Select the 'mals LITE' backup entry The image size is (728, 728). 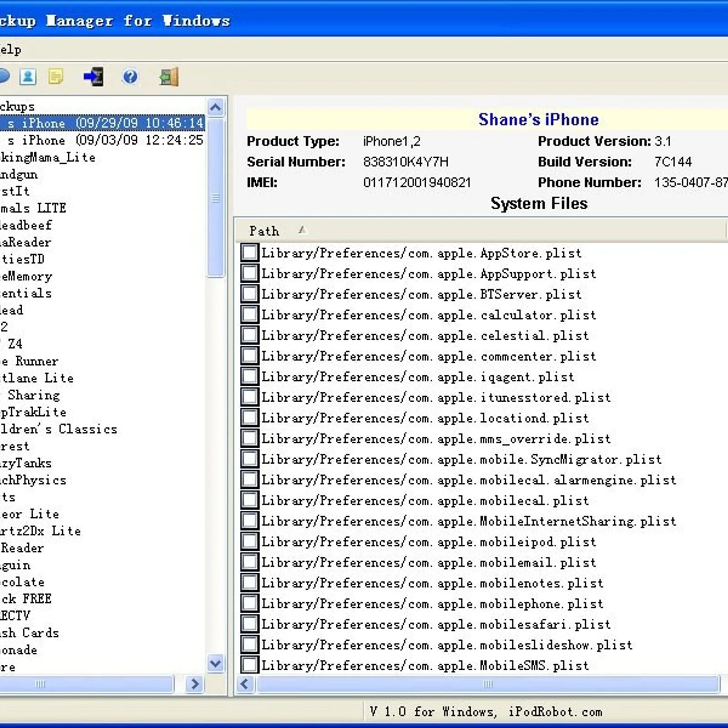click(x=33, y=208)
